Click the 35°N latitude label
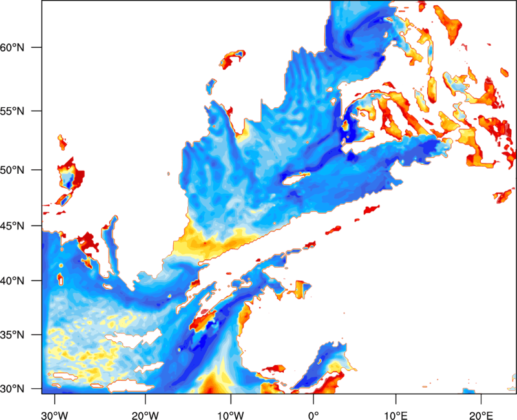This screenshot has height=420, width=517. 12,335
